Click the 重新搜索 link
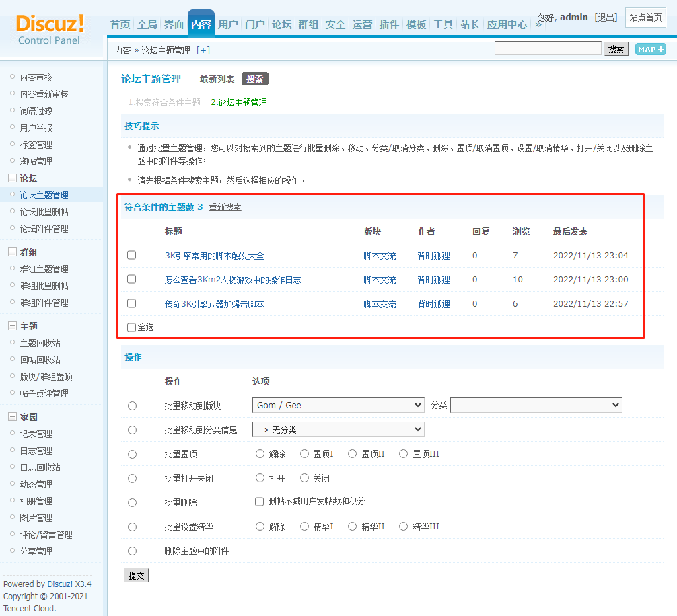 point(225,207)
